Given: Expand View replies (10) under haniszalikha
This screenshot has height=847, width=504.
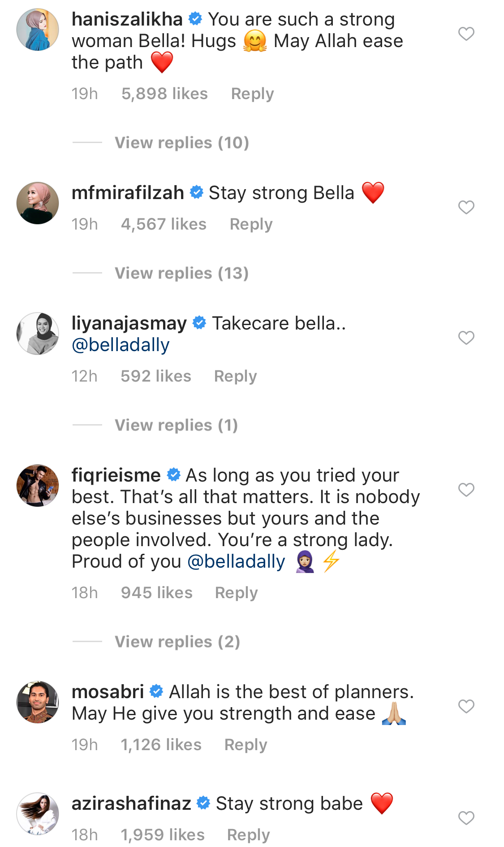Looking at the screenshot, I should 181,143.
